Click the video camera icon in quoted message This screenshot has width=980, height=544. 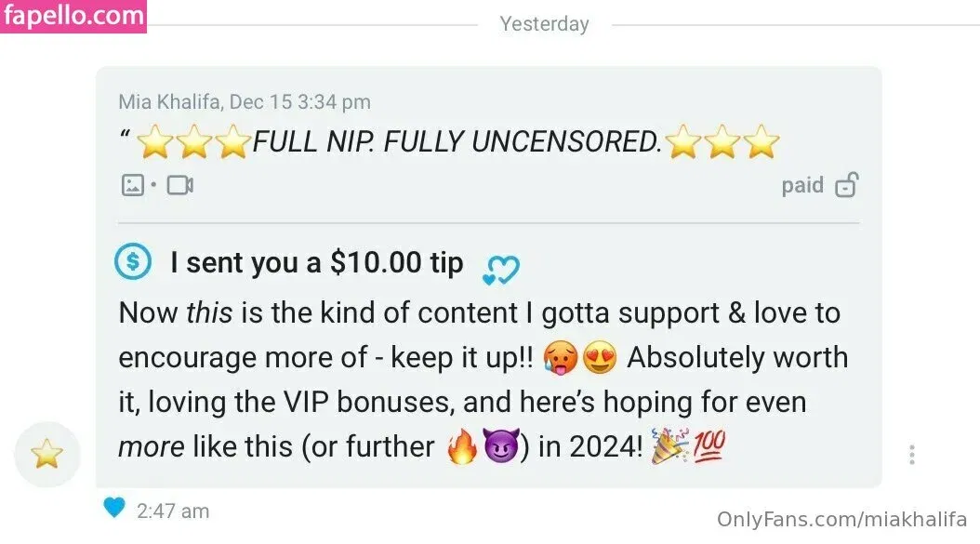tap(180, 185)
